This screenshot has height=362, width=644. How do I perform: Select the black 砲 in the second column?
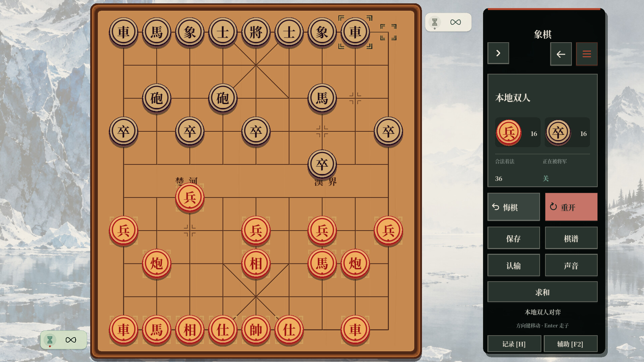point(157,98)
